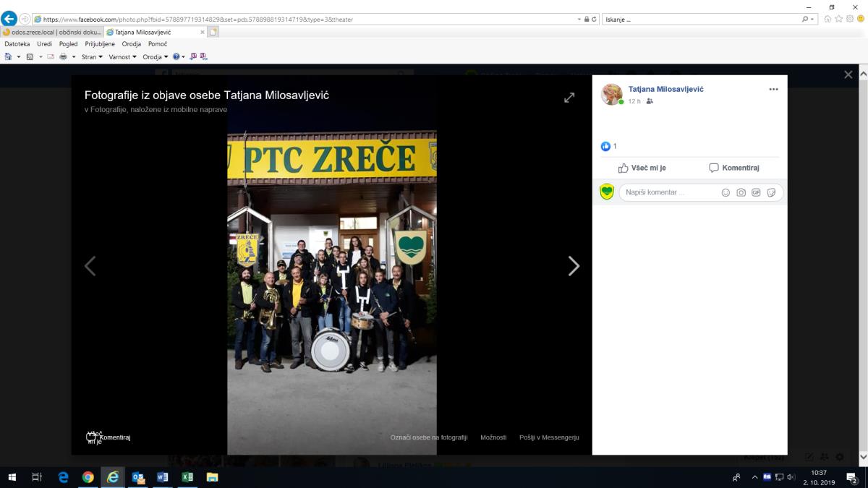
Task: Open Google Chrome from the taskbar
Action: pyautogui.click(x=88, y=477)
